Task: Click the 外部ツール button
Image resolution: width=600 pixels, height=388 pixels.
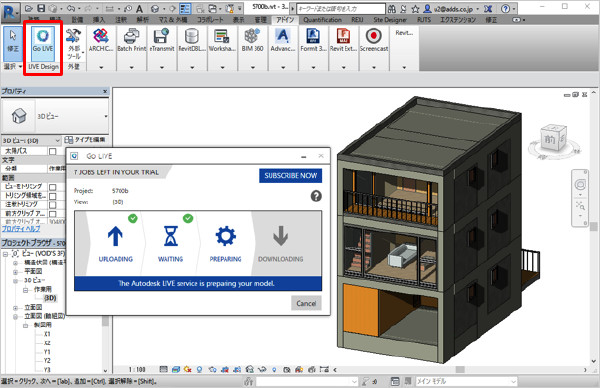Action: click(x=74, y=43)
